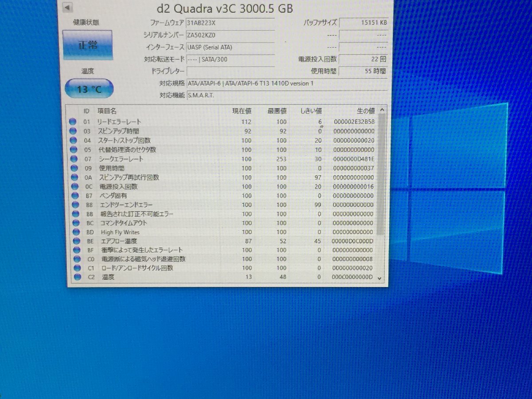Click status icon for C0 電源断による磁気ヘッド退避回数

click(77, 259)
